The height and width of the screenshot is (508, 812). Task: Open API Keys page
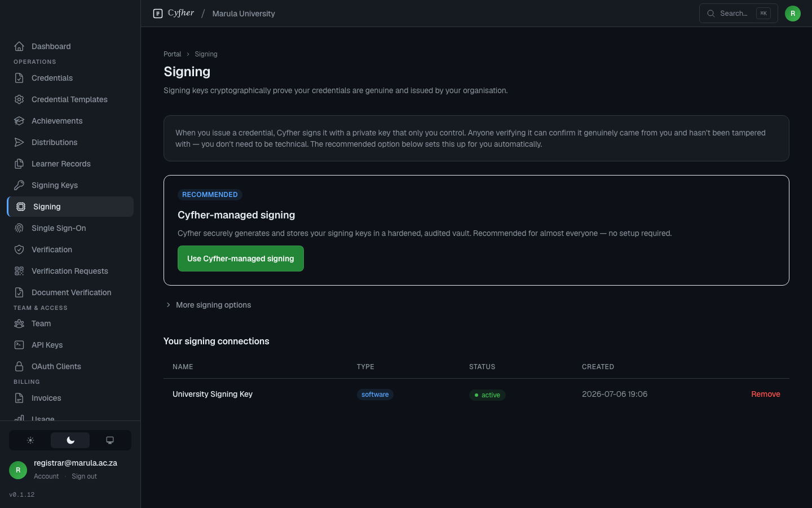coord(70,345)
